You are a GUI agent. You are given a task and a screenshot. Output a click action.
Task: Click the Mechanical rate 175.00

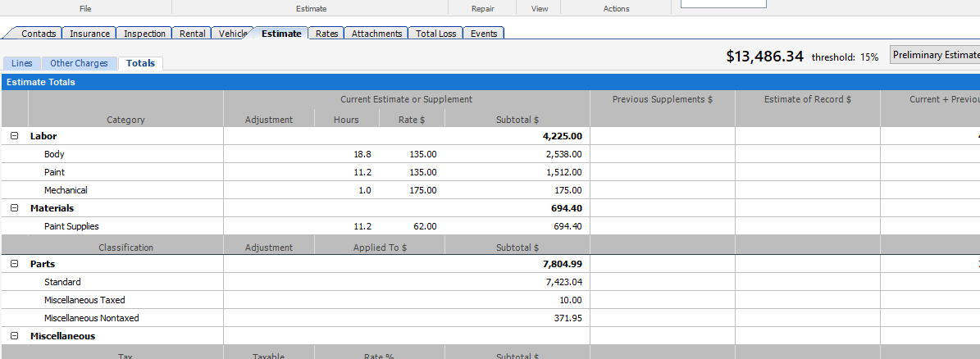click(x=423, y=190)
